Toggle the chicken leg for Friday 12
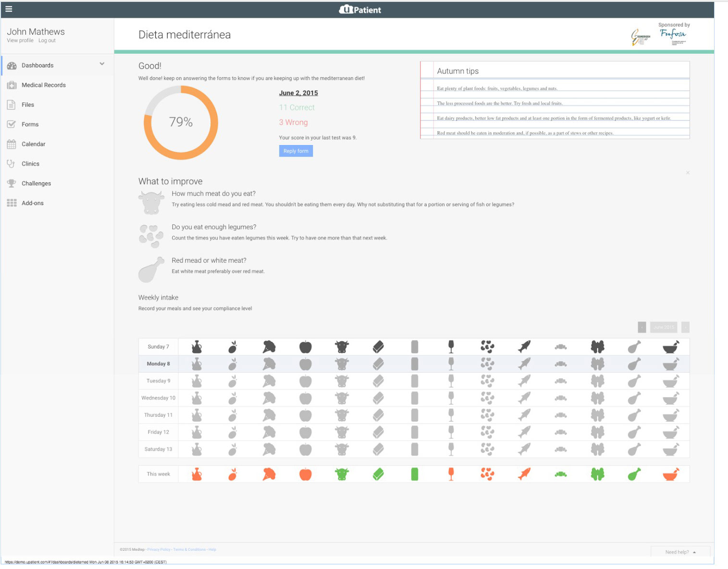728x569 pixels. tap(634, 432)
